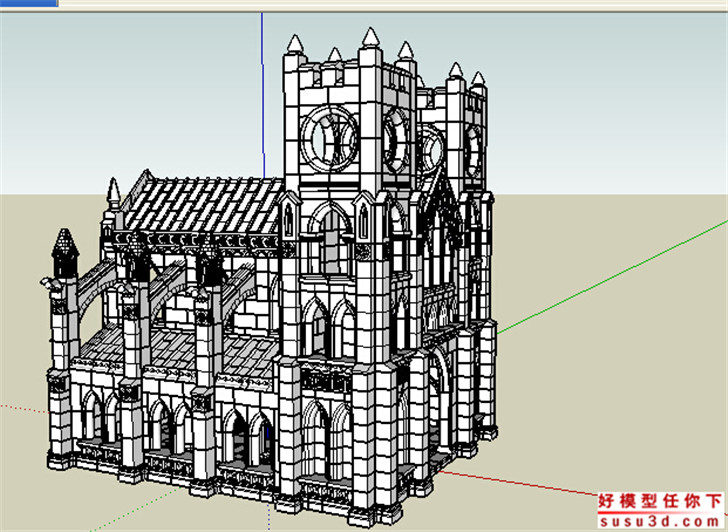Click the solid green axis line
728x532 pixels.
pos(612,278)
